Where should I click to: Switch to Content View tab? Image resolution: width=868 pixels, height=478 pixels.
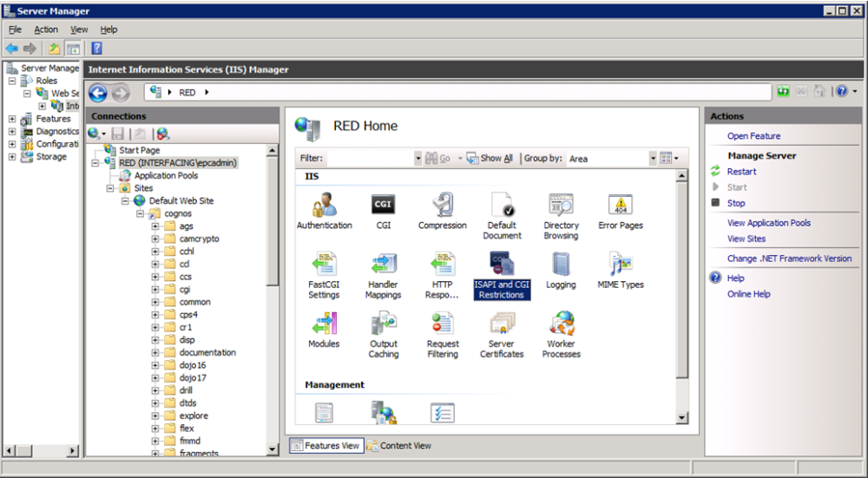pyautogui.click(x=399, y=445)
